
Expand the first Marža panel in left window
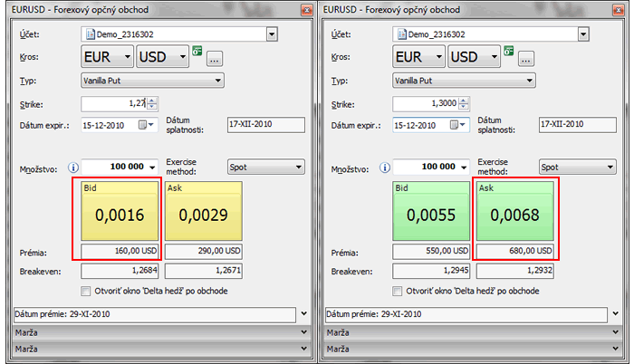(304, 332)
